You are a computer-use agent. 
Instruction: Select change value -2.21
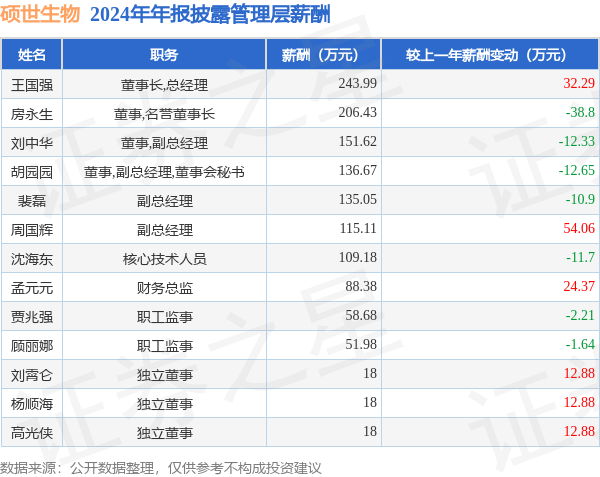point(580,316)
